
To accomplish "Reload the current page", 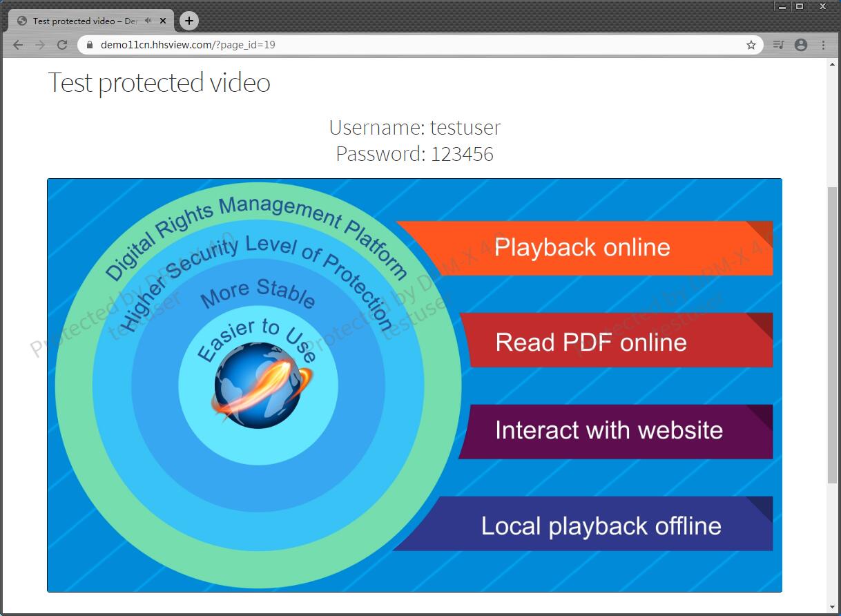I will 62,45.
